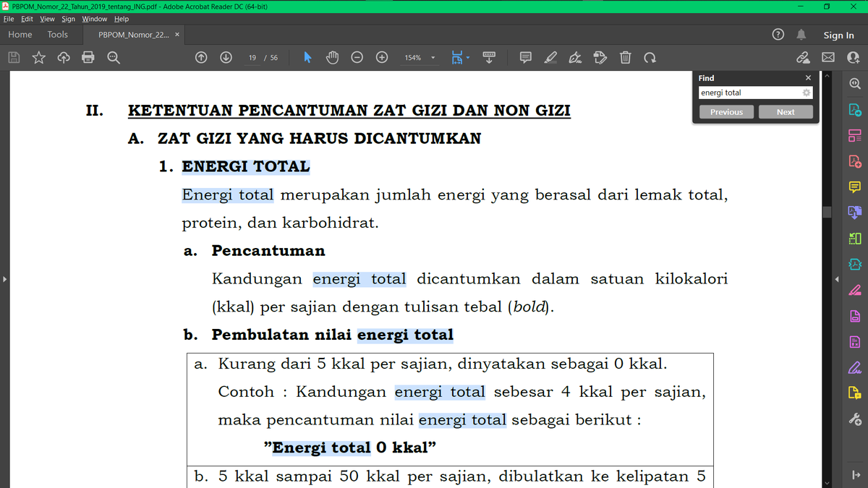Click the Sign In button
Image resolution: width=868 pixels, height=488 pixels.
click(838, 35)
